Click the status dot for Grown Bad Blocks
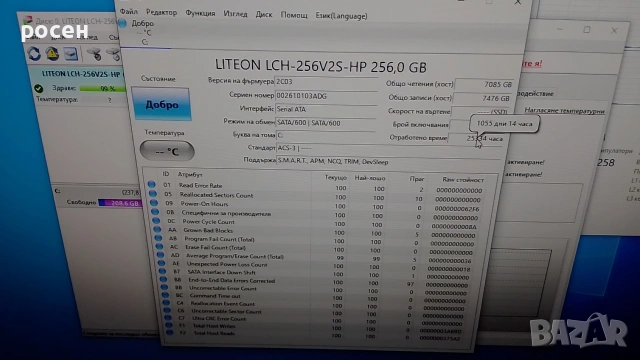 click(x=157, y=229)
